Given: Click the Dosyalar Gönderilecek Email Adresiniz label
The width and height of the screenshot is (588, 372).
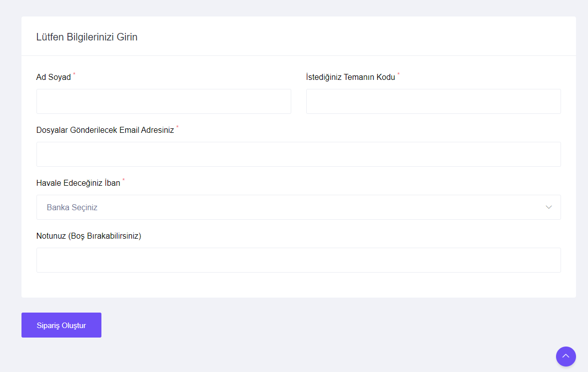Looking at the screenshot, I should coord(105,130).
